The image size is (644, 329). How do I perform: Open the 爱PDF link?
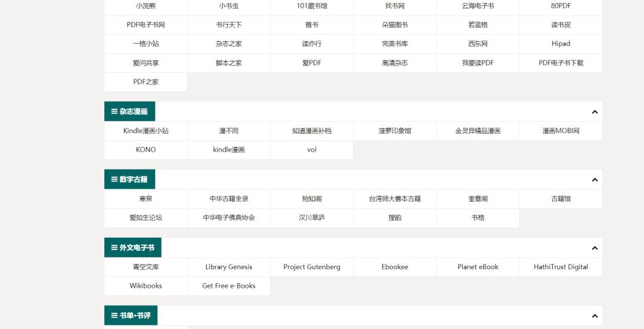coord(312,63)
